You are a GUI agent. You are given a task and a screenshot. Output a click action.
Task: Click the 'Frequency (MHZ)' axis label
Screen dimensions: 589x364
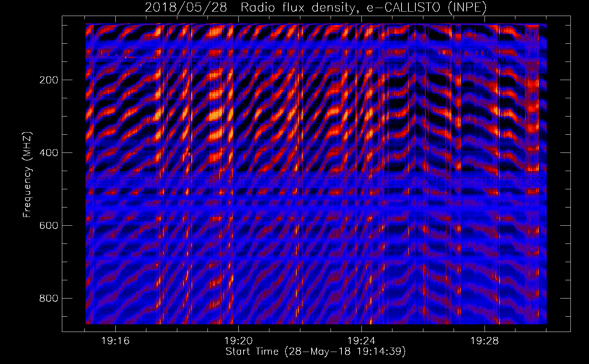27,175
